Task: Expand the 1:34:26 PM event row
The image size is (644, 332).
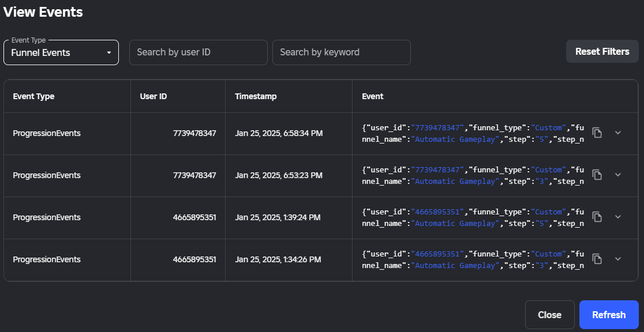Action: coord(617,259)
